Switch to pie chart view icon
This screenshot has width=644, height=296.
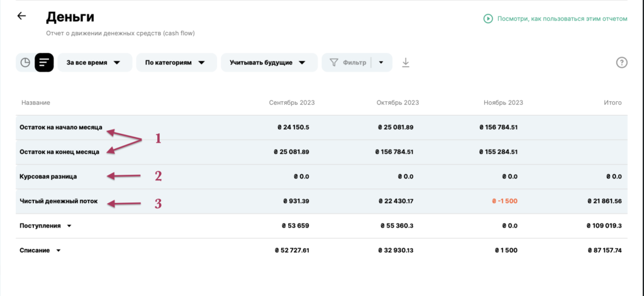pos(25,63)
